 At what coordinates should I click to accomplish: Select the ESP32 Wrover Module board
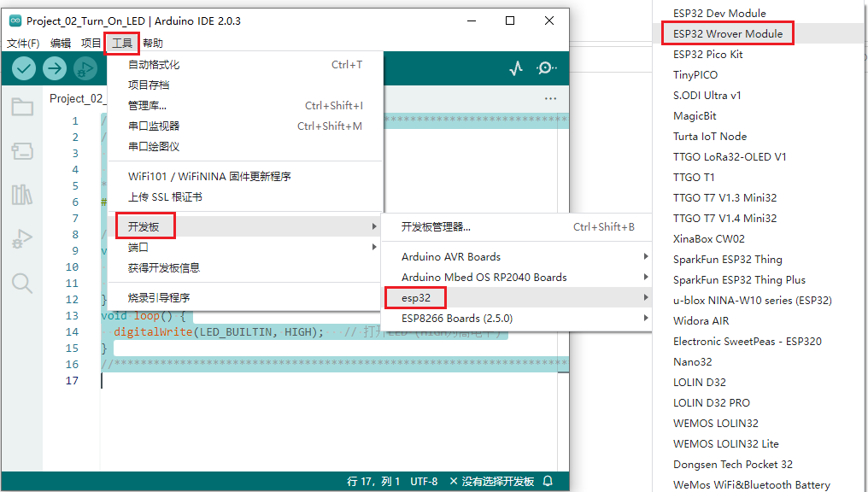pos(727,32)
